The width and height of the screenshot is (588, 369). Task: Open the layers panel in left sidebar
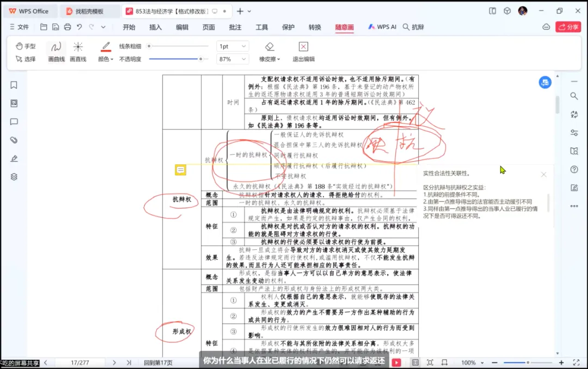14,177
